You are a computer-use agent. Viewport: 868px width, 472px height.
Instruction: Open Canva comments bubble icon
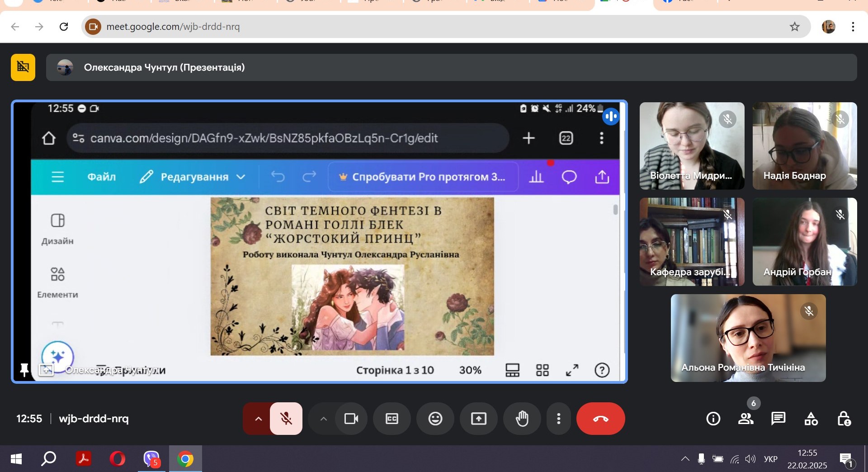(569, 177)
